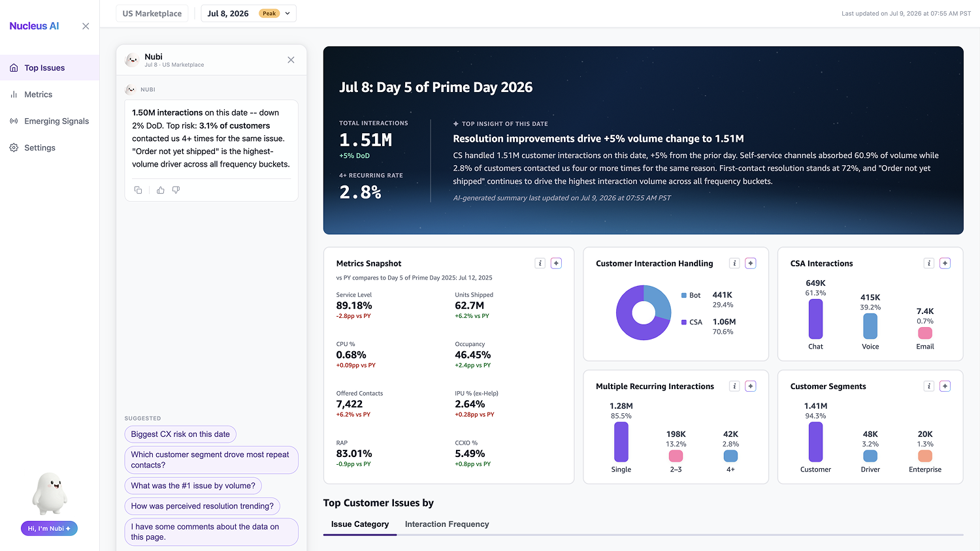This screenshot has width=980, height=551.
Task: Click the Nucleus AI logo
Action: pyautogui.click(x=34, y=26)
